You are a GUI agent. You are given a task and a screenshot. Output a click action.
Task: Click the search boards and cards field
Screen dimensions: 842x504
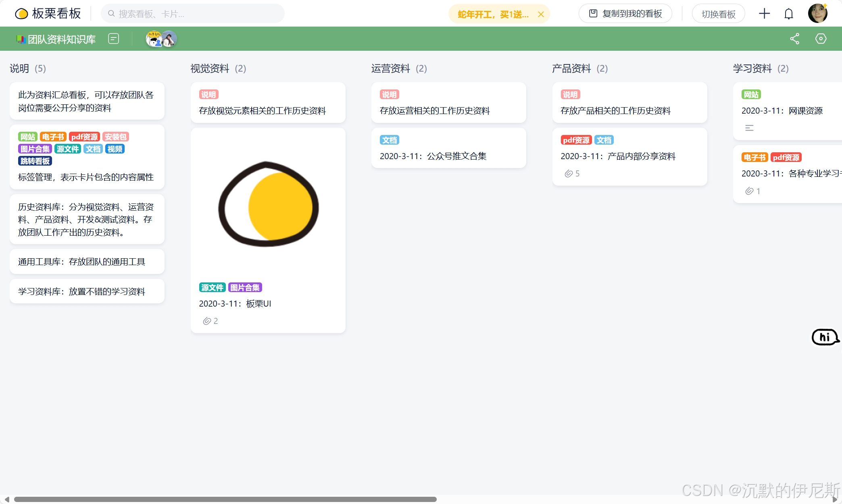[x=193, y=14]
